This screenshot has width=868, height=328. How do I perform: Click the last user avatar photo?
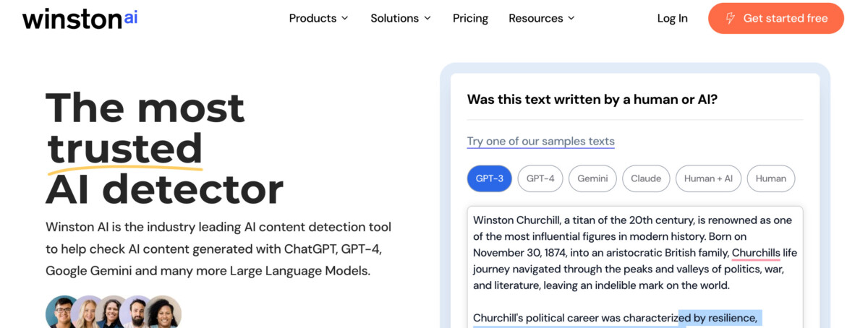coord(163,314)
